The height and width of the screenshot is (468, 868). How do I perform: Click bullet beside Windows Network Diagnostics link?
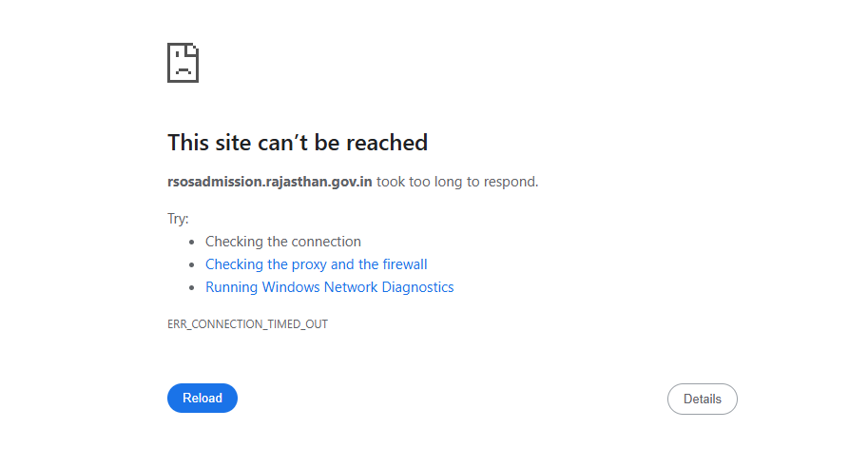coord(193,287)
